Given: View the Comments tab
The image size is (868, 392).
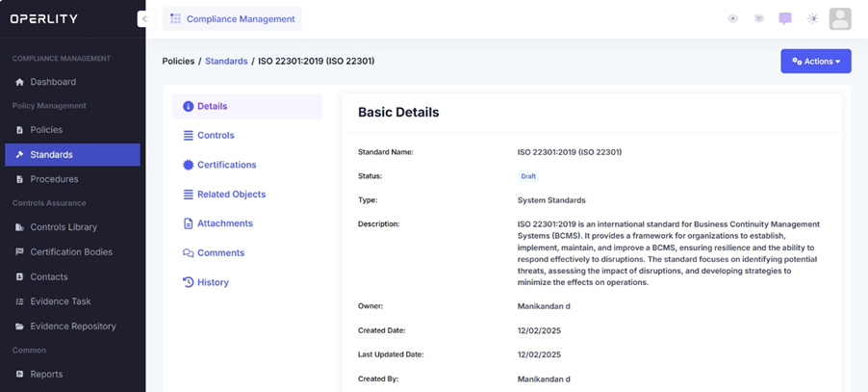Looking at the screenshot, I should [220, 253].
